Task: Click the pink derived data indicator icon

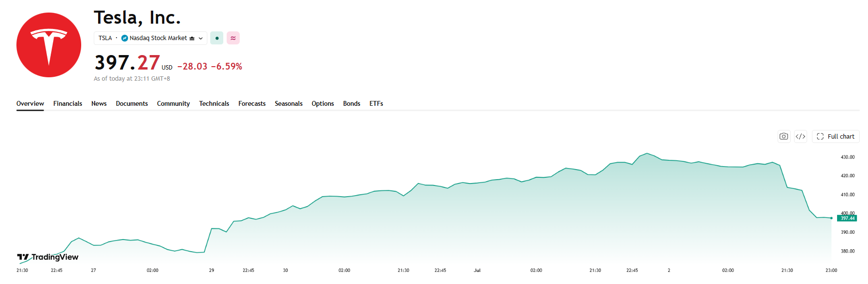Action: 233,38
